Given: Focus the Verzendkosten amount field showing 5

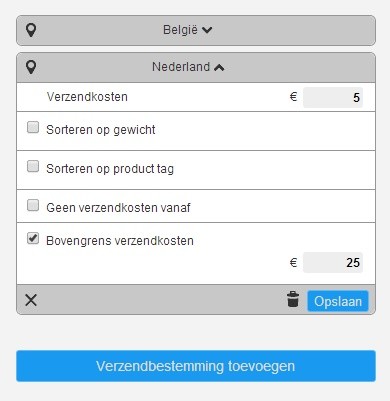Looking at the screenshot, I should [x=333, y=97].
